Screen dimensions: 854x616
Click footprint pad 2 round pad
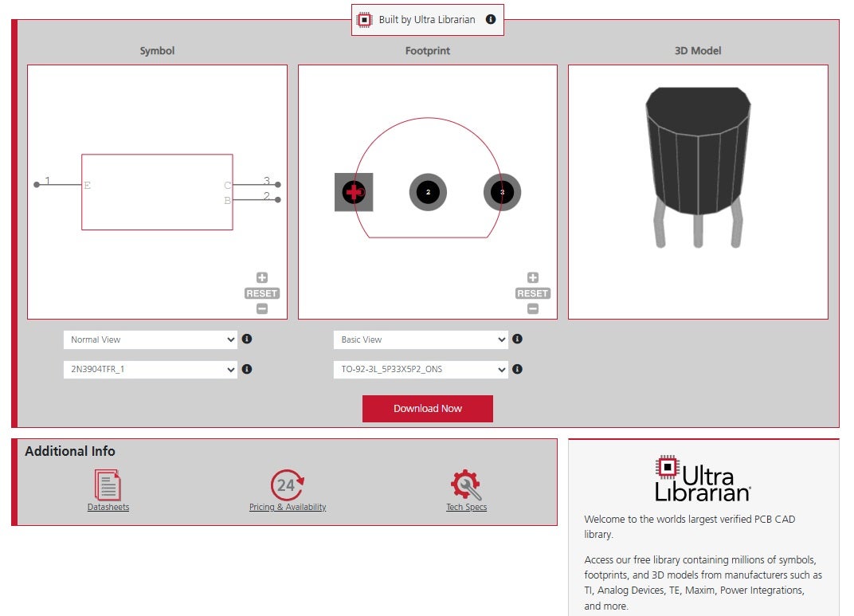click(x=428, y=192)
